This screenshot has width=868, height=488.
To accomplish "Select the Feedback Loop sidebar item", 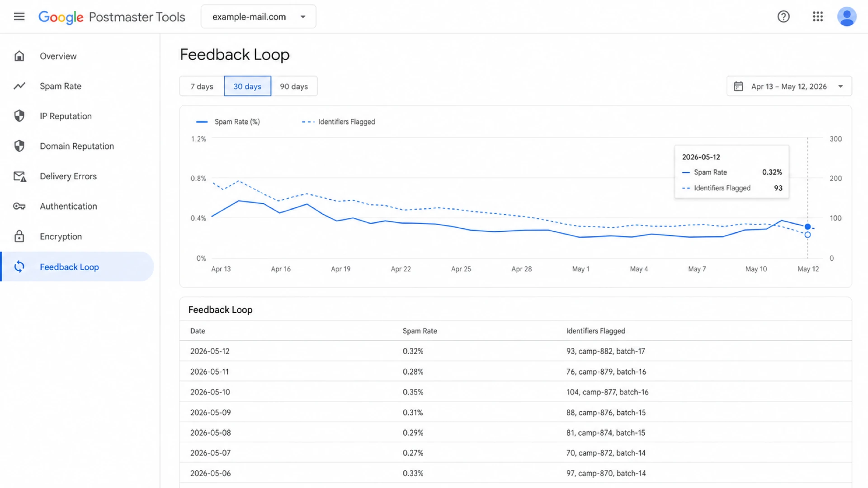I will [77, 267].
